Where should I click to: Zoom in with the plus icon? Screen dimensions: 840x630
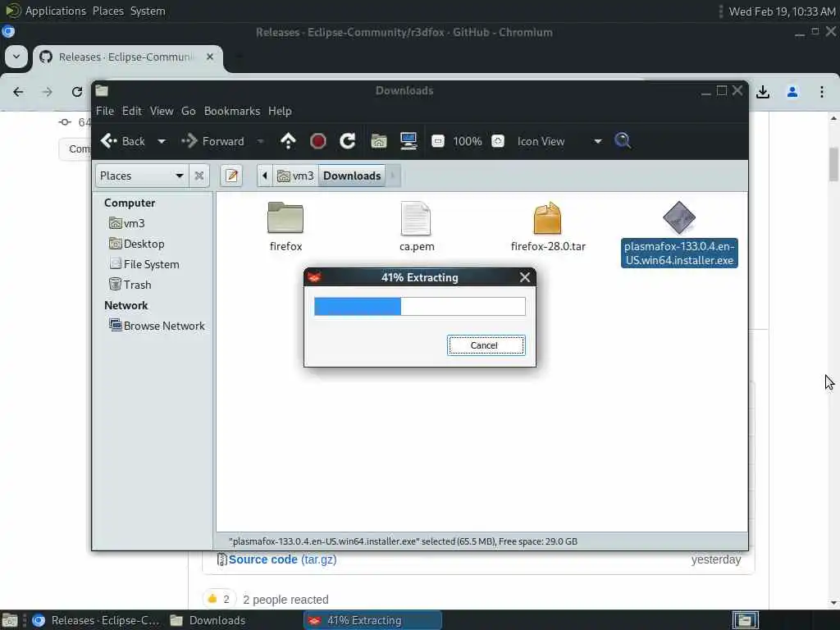[498, 141]
